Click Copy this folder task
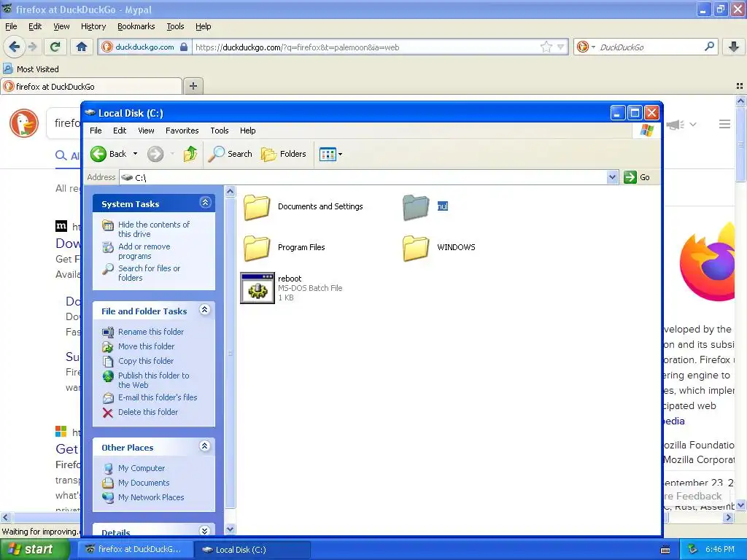The height and width of the screenshot is (560, 747). coord(145,361)
